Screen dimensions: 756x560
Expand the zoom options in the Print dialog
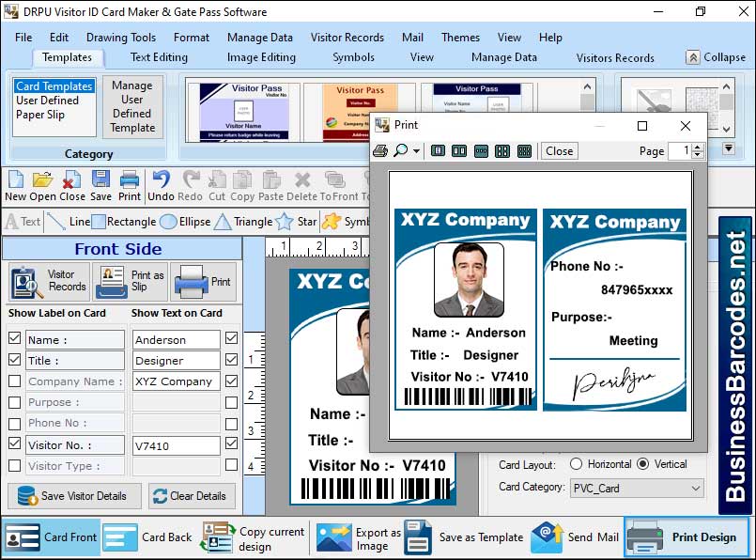(417, 150)
